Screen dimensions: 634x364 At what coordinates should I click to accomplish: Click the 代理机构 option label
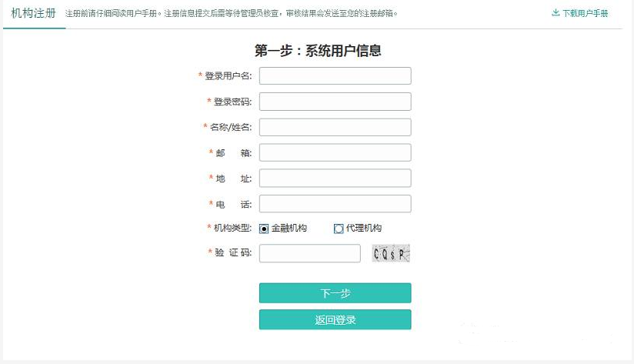tap(363, 228)
